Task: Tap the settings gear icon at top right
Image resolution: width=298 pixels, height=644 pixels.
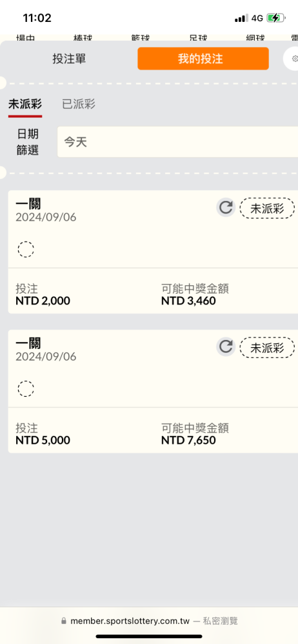Action: 293,59
